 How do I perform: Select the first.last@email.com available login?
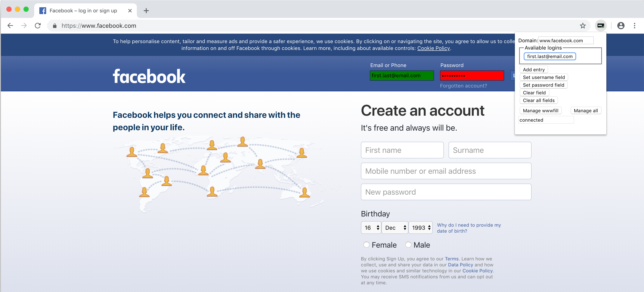point(550,56)
